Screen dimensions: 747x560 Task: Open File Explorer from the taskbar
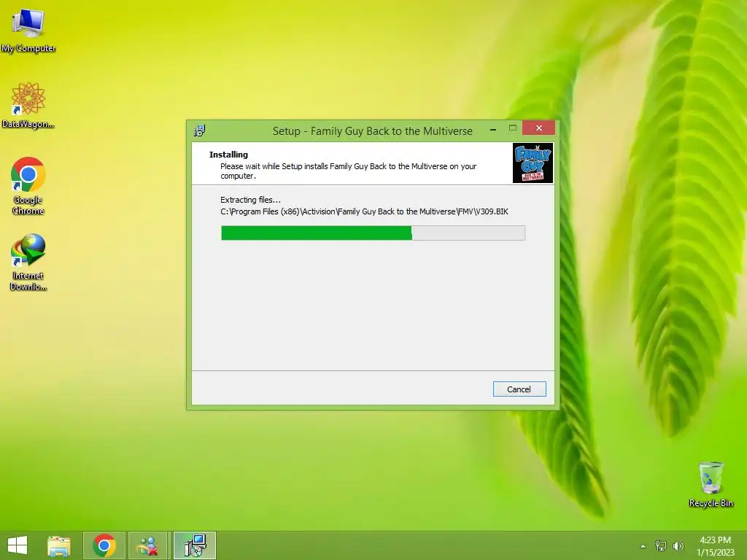(59, 545)
